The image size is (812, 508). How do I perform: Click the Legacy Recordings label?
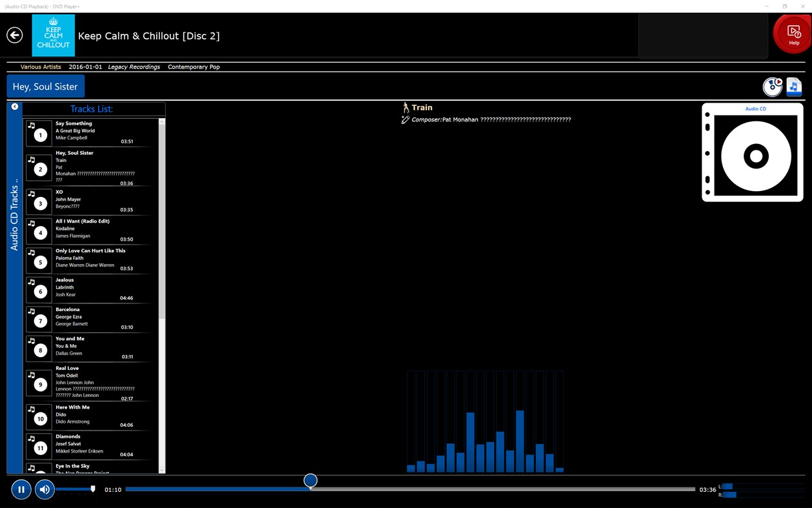click(x=134, y=66)
